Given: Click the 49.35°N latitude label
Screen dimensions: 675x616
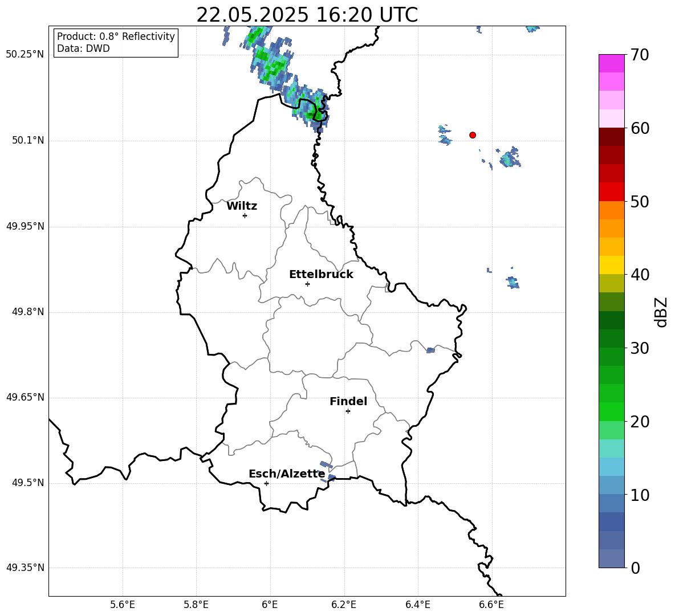Looking at the screenshot, I should 25,568.
